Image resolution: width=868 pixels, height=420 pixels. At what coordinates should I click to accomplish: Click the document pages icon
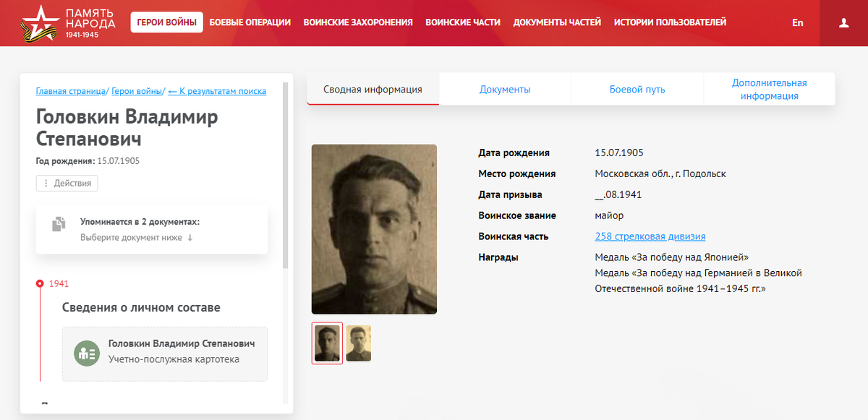59,224
